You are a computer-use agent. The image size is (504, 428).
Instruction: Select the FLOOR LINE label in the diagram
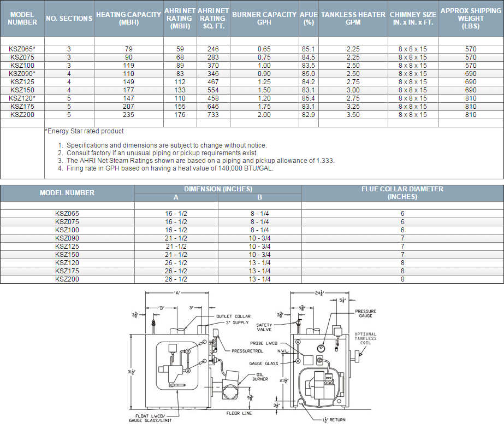[239, 413]
